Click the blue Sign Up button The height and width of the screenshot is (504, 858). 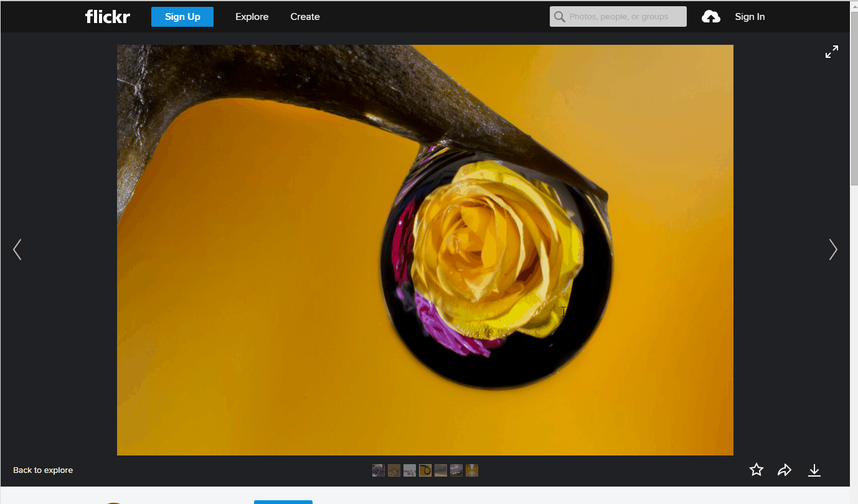(182, 17)
